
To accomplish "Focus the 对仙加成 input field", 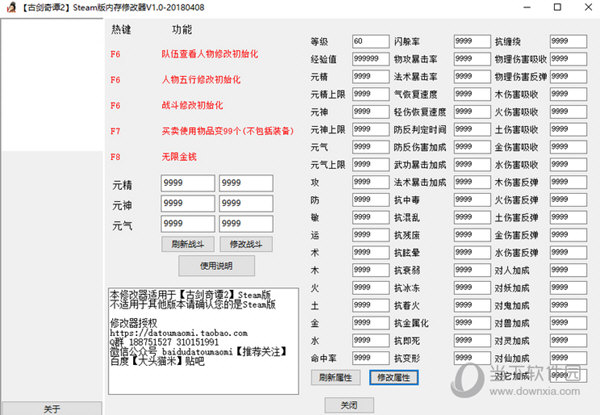I will [x=568, y=358].
